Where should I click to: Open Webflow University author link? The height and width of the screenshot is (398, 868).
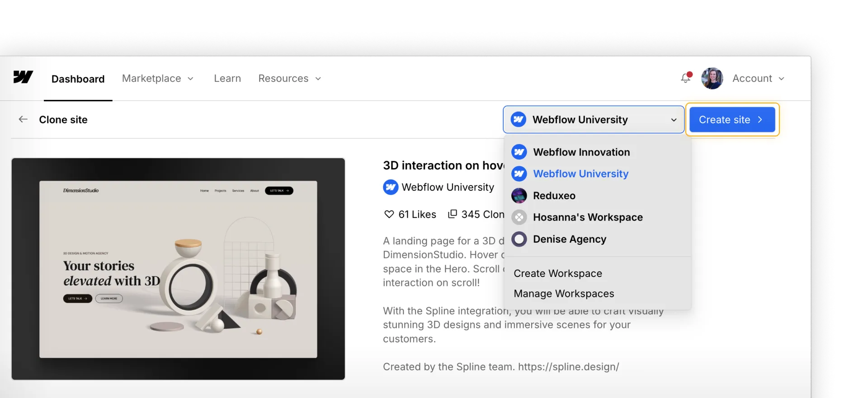(x=448, y=187)
